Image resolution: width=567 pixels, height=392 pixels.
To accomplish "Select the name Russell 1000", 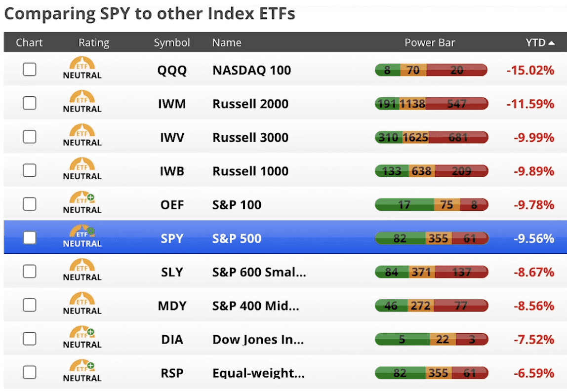I will [x=250, y=171].
